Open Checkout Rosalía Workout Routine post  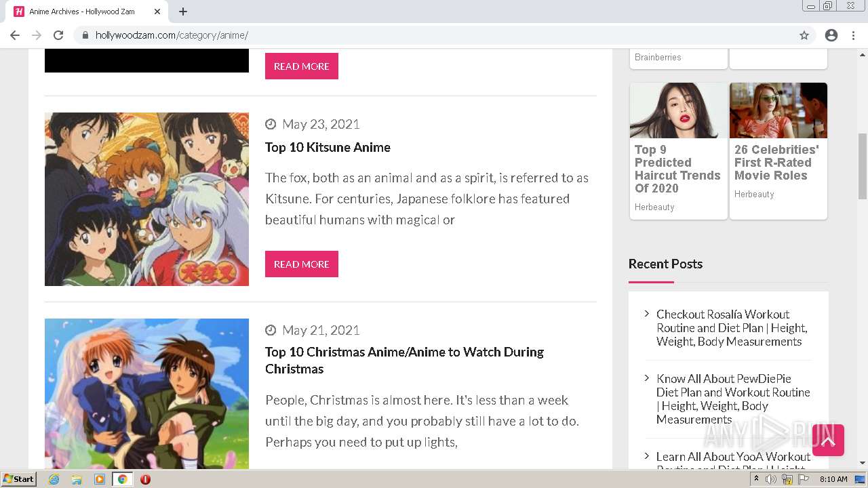[x=732, y=328]
